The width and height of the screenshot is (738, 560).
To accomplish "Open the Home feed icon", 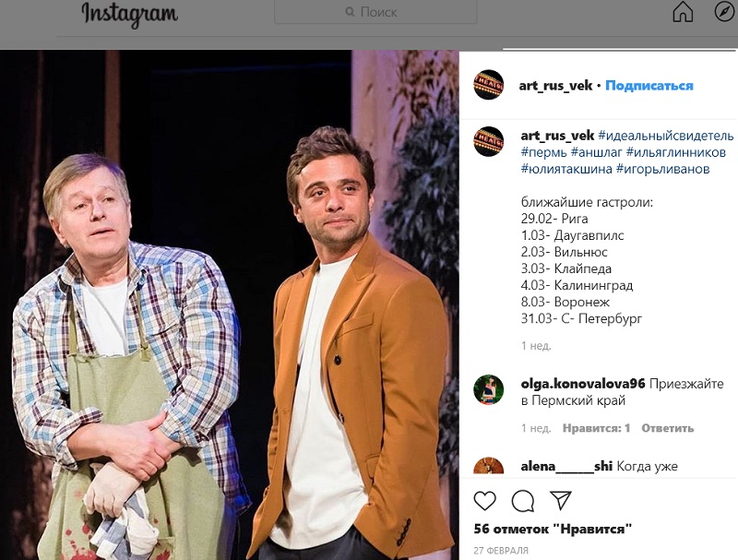I will [x=683, y=12].
